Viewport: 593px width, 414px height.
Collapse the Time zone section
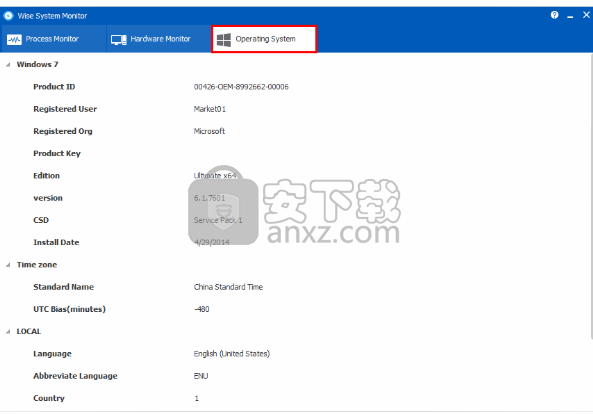(x=8, y=265)
